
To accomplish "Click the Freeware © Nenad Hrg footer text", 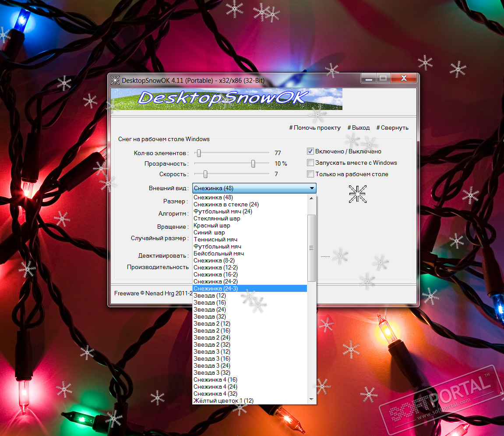I will [x=153, y=293].
